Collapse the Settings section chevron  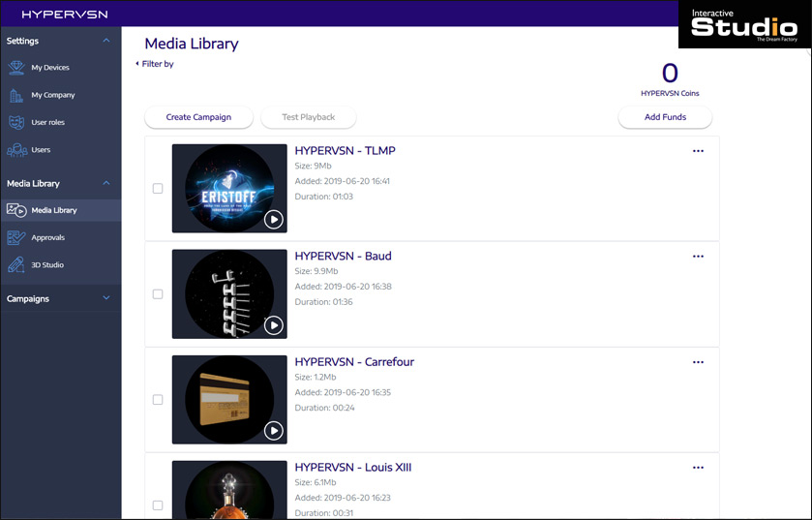[106, 41]
